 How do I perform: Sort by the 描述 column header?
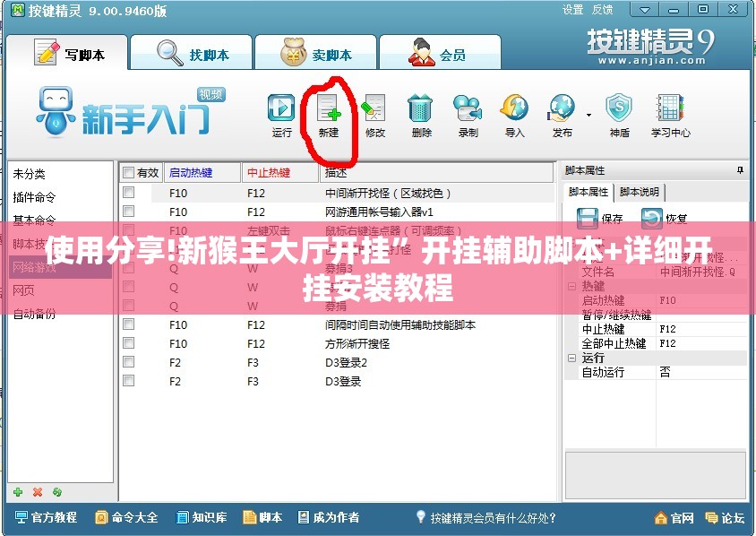click(x=436, y=173)
